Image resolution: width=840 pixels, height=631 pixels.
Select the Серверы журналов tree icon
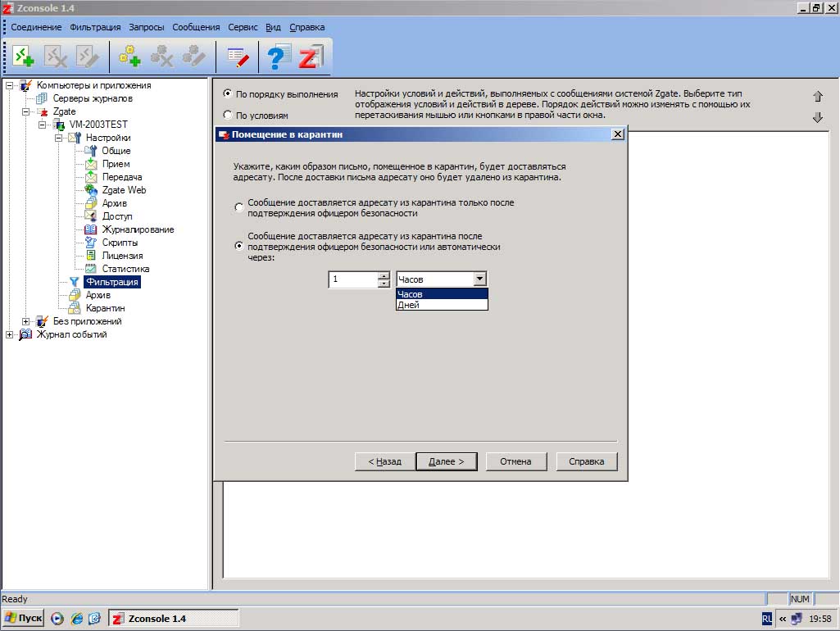(42, 98)
